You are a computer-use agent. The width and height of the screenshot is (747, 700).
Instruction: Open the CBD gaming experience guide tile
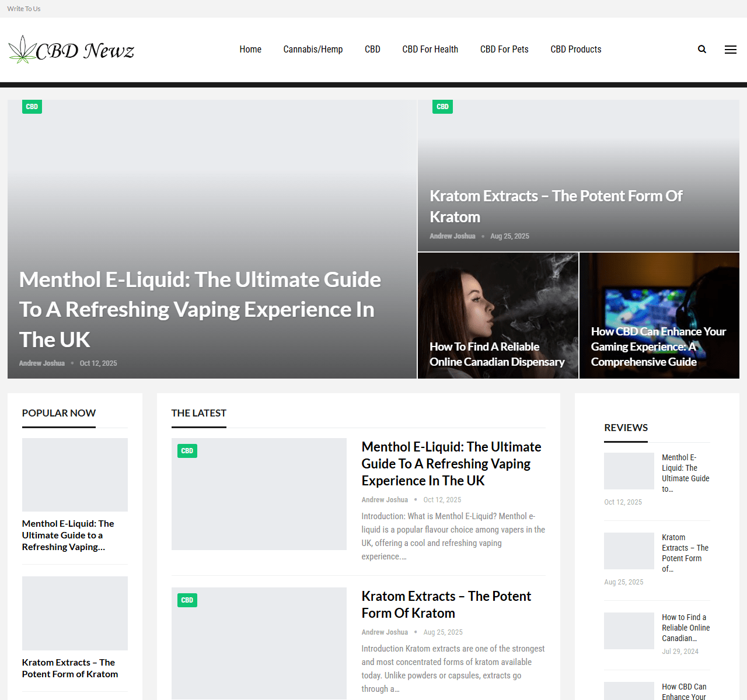[658, 346]
